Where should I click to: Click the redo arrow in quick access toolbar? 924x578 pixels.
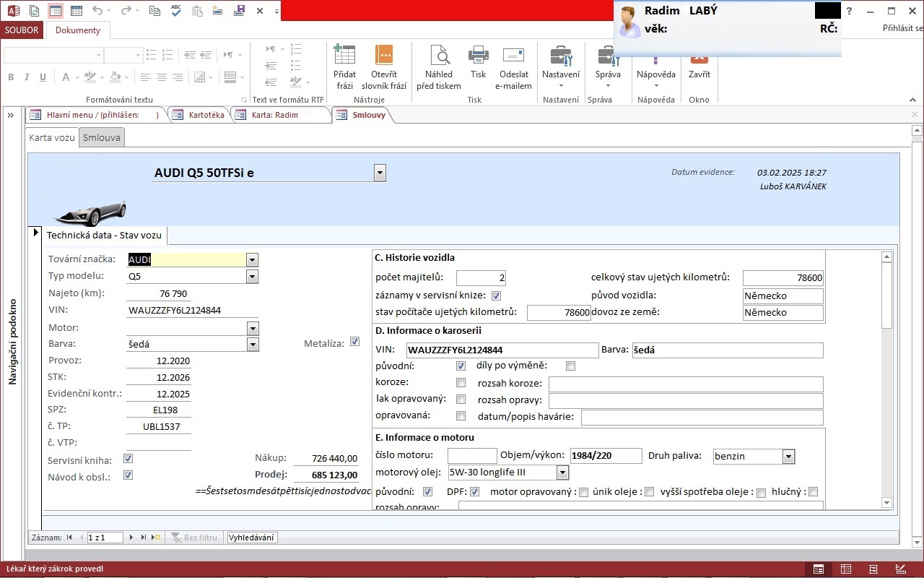pos(126,11)
